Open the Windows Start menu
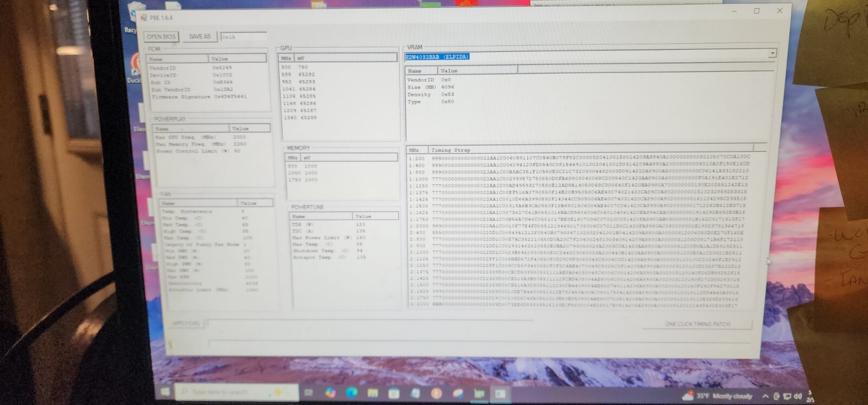 [x=165, y=391]
